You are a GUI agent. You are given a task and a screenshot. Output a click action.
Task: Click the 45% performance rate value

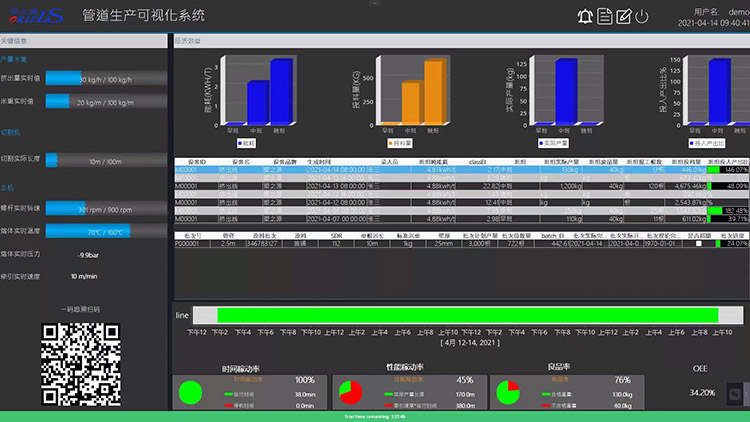464,380
